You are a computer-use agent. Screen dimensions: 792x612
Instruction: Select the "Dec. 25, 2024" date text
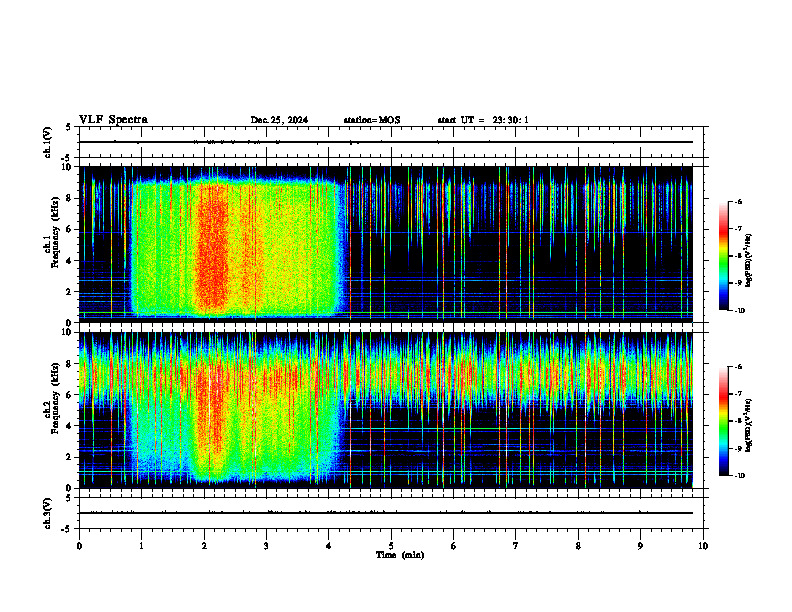coord(279,120)
